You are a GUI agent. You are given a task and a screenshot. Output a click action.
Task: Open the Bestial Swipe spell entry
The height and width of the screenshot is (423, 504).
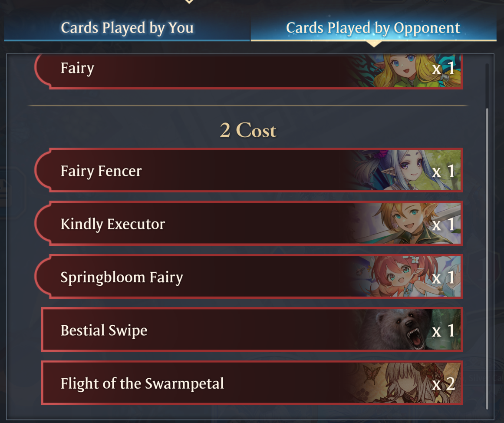pos(252,329)
